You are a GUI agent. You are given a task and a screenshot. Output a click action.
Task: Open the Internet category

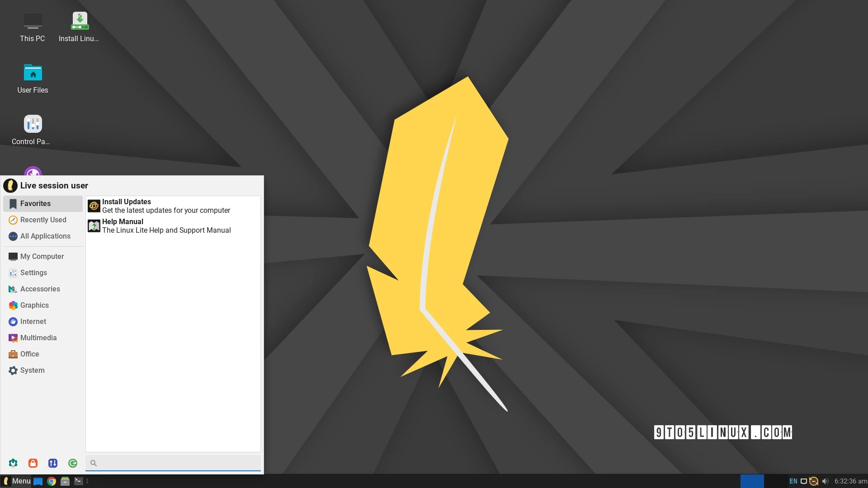pyautogui.click(x=33, y=322)
